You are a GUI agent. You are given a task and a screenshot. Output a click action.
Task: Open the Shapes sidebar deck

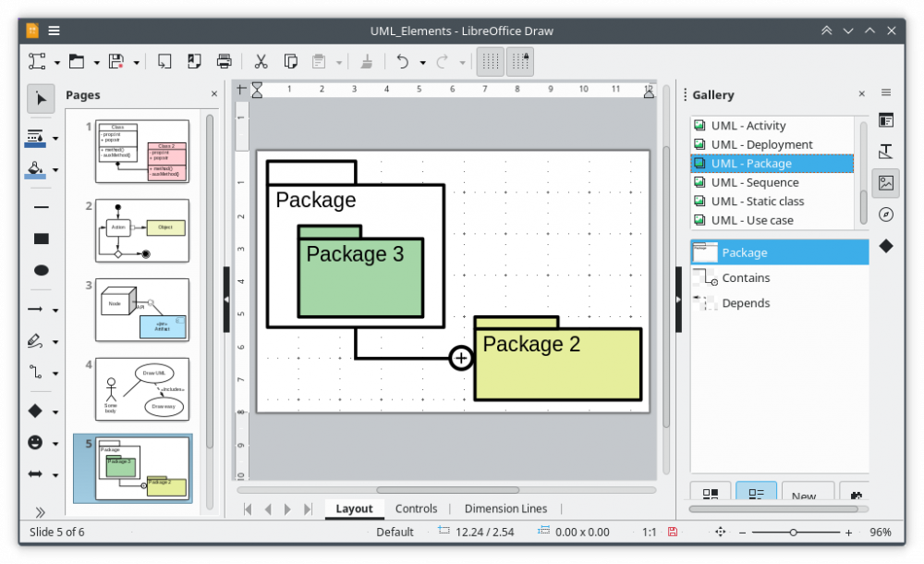(x=886, y=246)
